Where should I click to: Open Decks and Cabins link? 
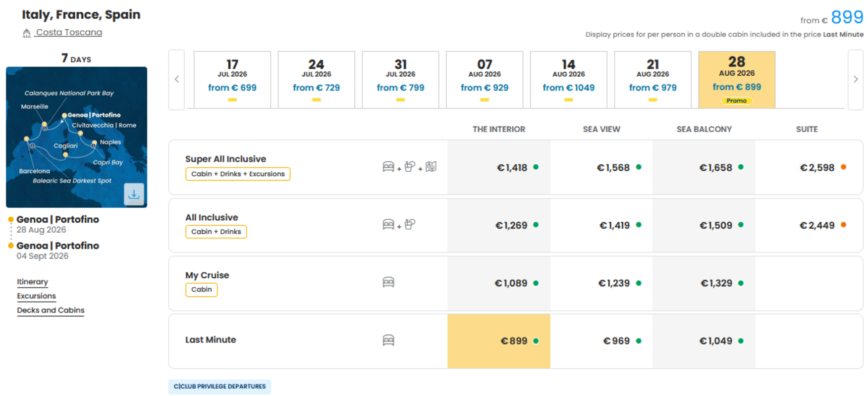pos(51,310)
